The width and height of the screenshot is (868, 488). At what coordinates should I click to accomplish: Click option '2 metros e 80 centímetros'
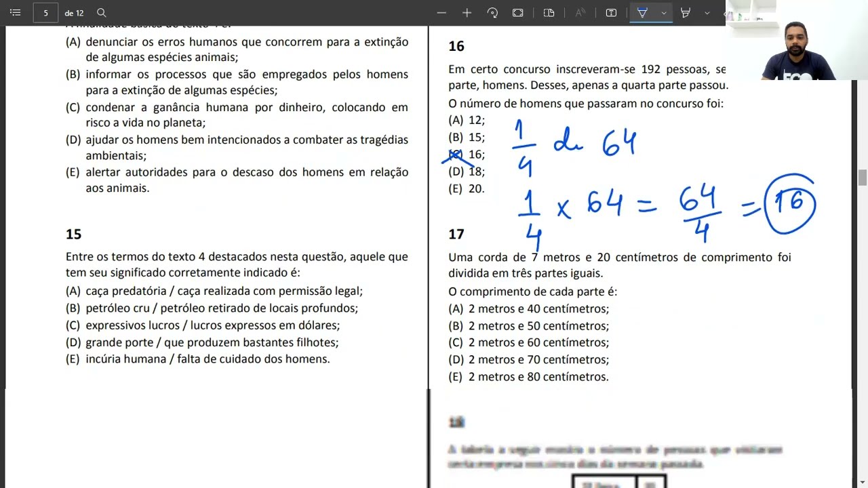tap(529, 376)
